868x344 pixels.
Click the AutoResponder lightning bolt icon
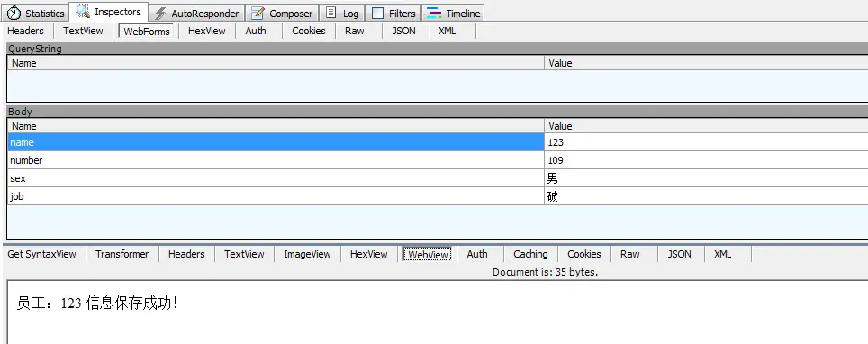(x=160, y=14)
